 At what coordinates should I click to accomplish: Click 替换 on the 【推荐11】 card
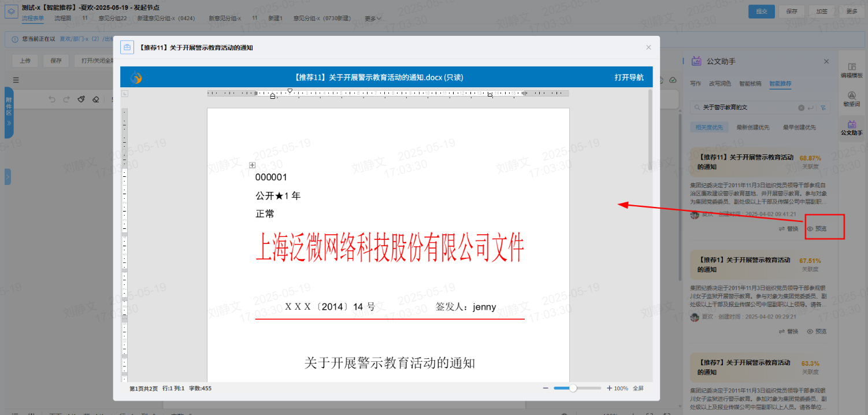pyautogui.click(x=788, y=229)
